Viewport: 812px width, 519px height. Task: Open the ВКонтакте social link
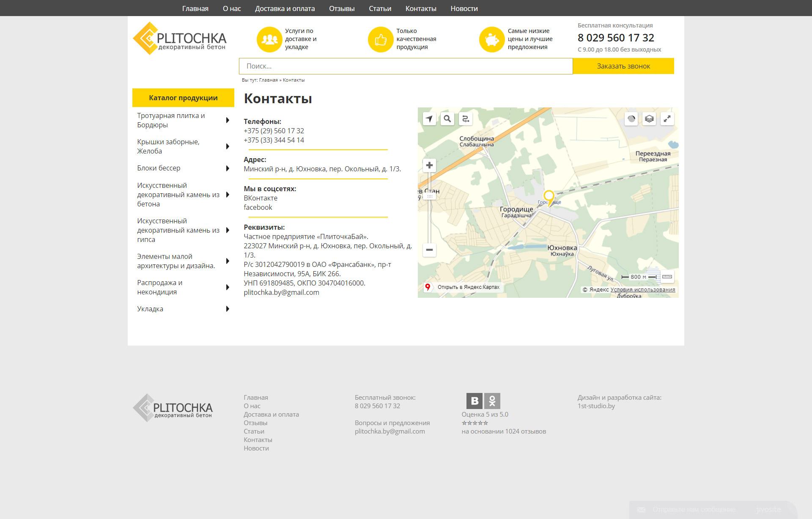(x=261, y=198)
